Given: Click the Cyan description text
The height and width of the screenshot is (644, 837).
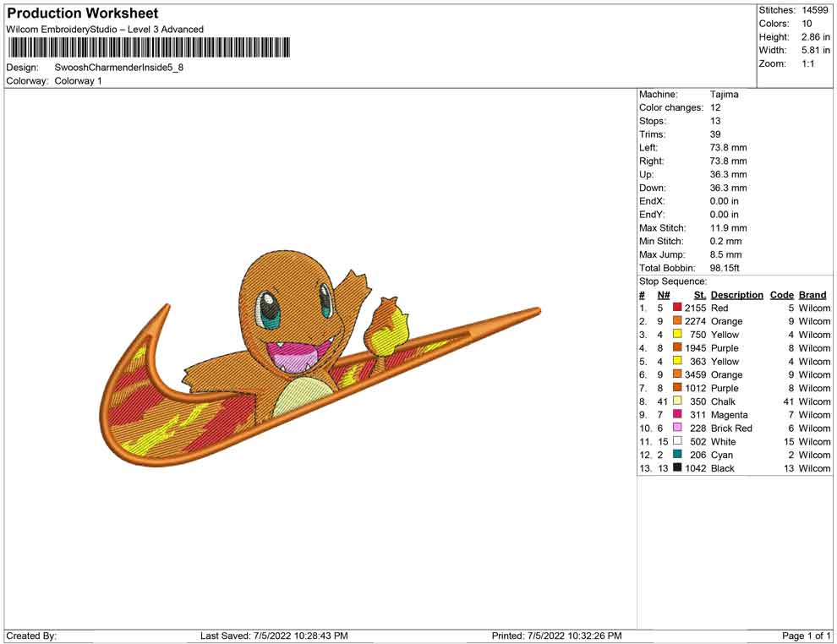Looking at the screenshot, I should pyautogui.click(x=722, y=455).
